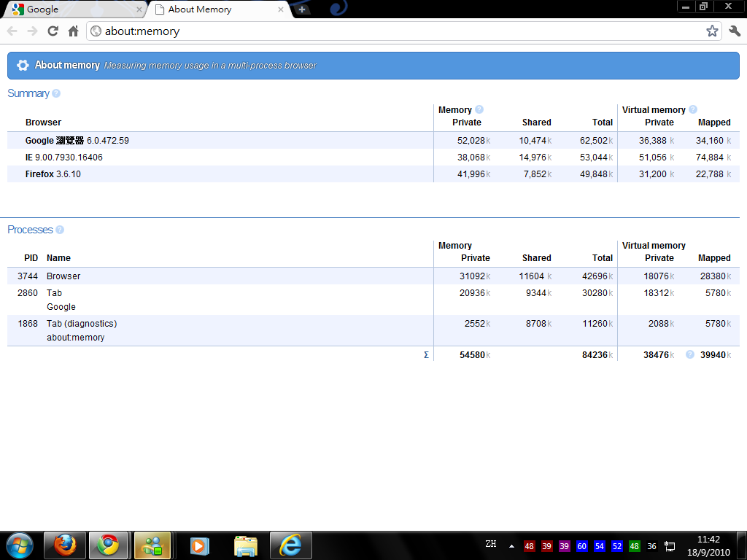Launch Firefox from the taskbar
Viewport: 747px width, 560px height.
coord(65,545)
